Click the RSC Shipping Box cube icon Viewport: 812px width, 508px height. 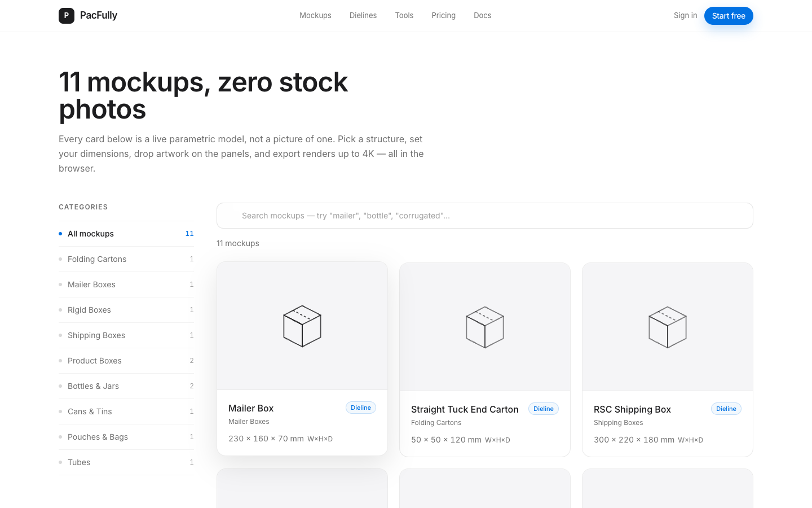pos(668,327)
